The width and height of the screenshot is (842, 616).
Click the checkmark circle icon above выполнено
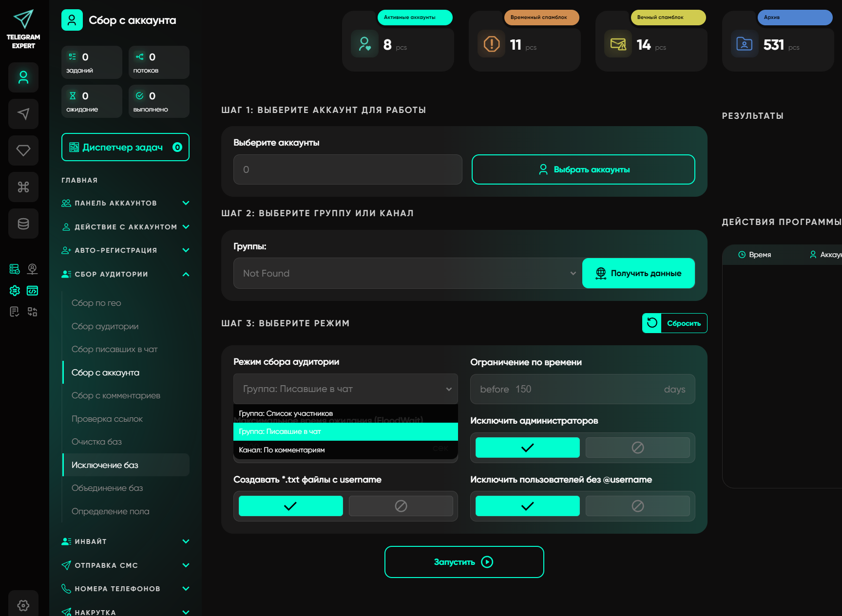pos(140,95)
